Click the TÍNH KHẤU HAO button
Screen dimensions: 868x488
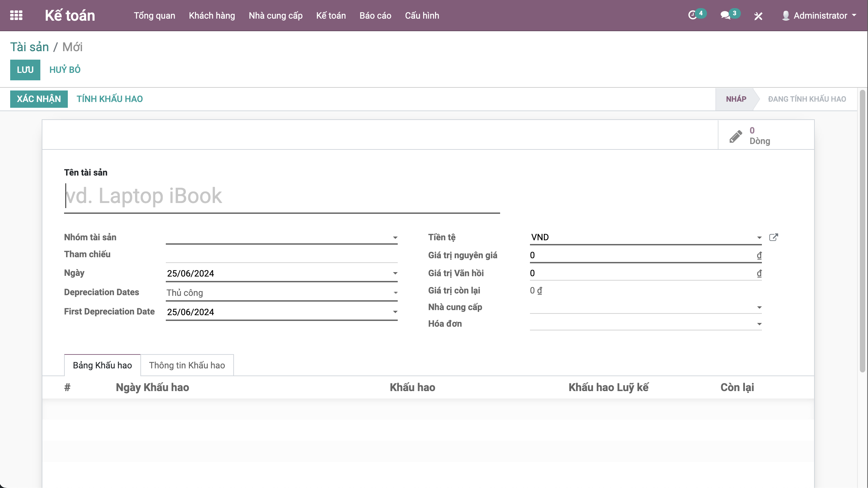(x=110, y=99)
